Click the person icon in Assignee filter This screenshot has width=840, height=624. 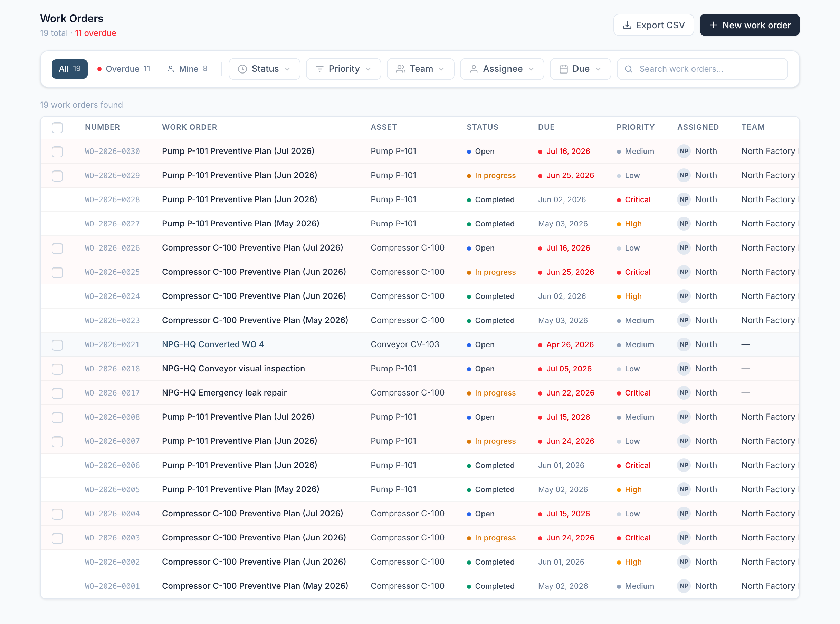tap(474, 69)
